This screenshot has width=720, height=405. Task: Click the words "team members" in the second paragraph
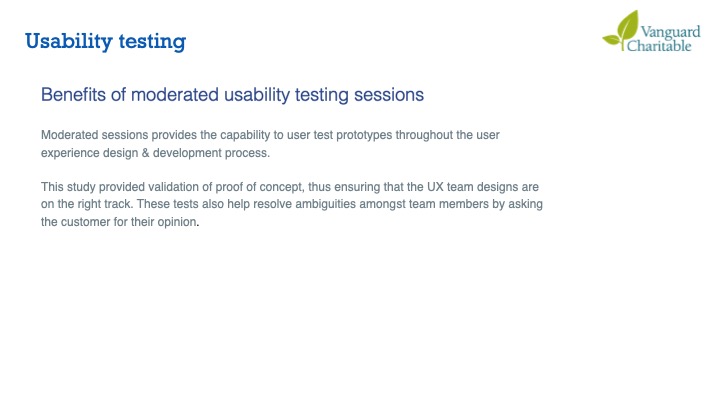pyautogui.click(x=456, y=205)
